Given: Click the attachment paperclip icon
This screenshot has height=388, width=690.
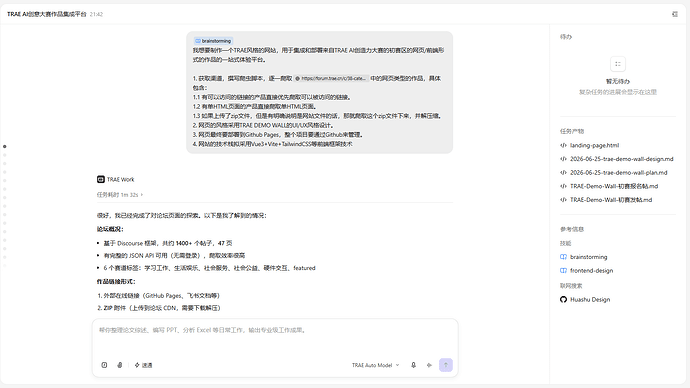Looking at the screenshot, I should click(x=120, y=365).
